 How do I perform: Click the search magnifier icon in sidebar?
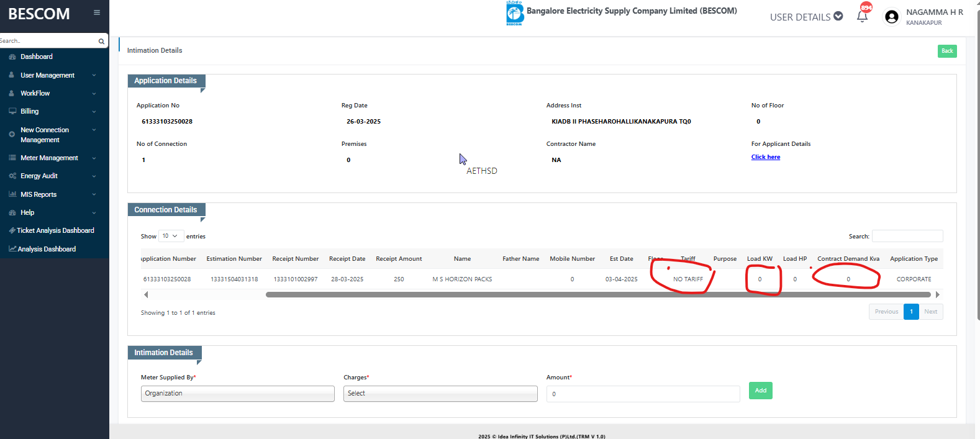101,41
